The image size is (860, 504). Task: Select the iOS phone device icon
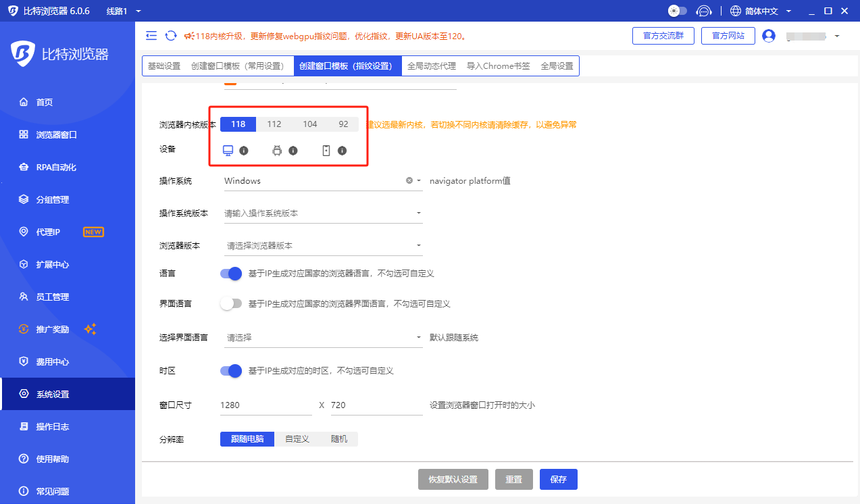click(326, 151)
